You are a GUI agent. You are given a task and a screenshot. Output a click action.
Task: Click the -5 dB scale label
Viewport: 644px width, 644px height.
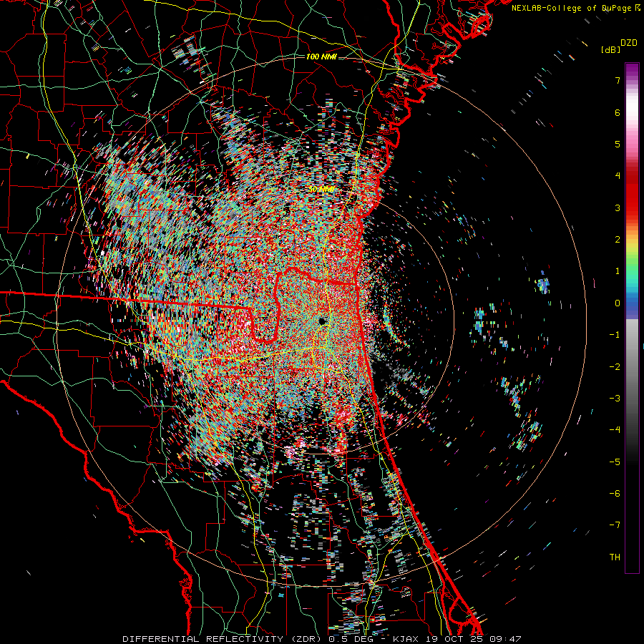pyautogui.click(x=615, y=462)
